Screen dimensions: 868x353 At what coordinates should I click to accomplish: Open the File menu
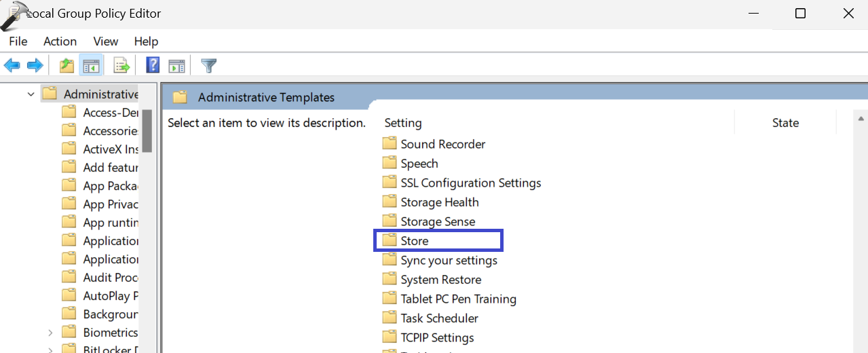(x=18, y=41)
